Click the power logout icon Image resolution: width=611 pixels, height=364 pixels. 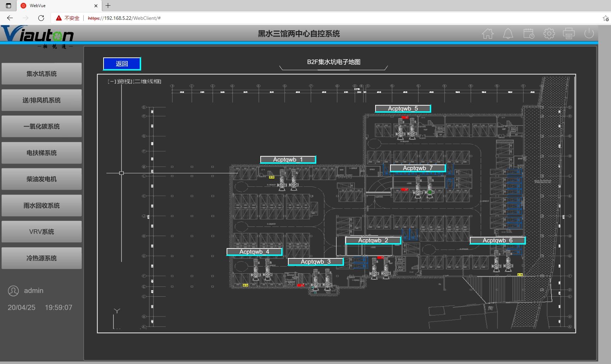point(589,34)
